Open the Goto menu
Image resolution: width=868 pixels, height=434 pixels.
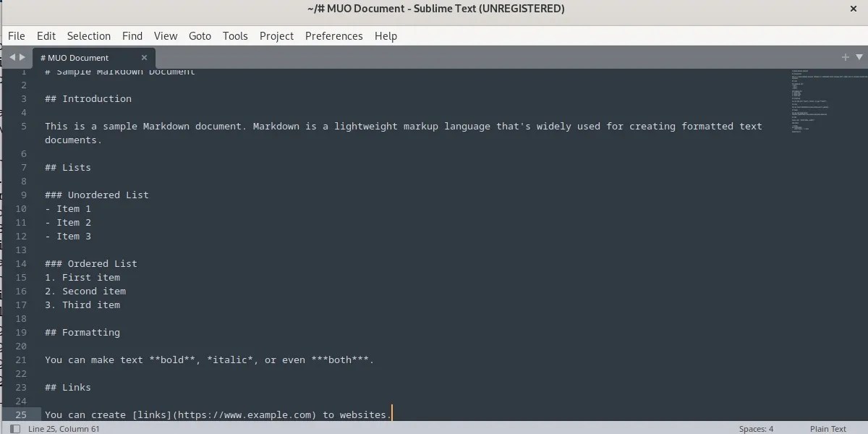pos(200,35)
